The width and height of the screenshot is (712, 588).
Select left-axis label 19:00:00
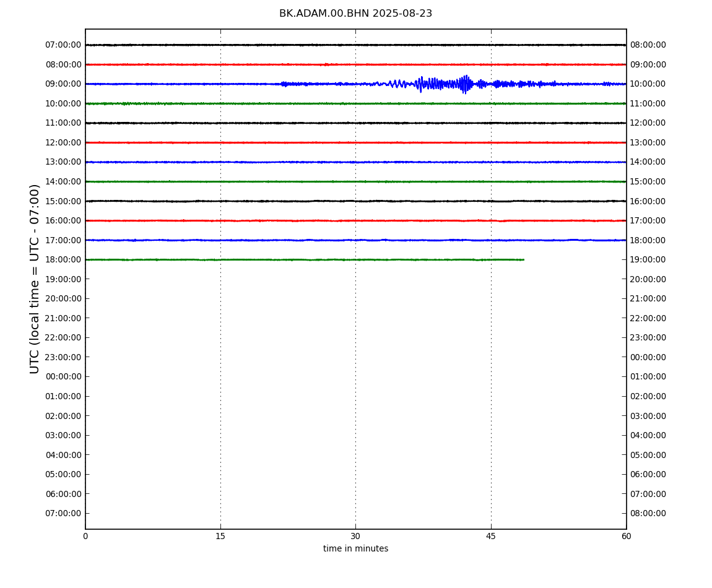click(x=63, y=279)
